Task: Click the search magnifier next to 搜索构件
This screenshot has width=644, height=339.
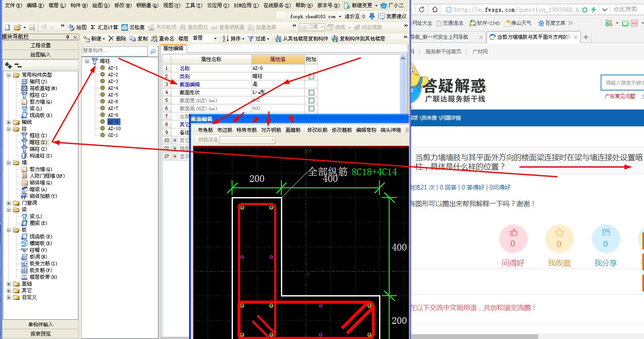Action: [x=153, y=51]
